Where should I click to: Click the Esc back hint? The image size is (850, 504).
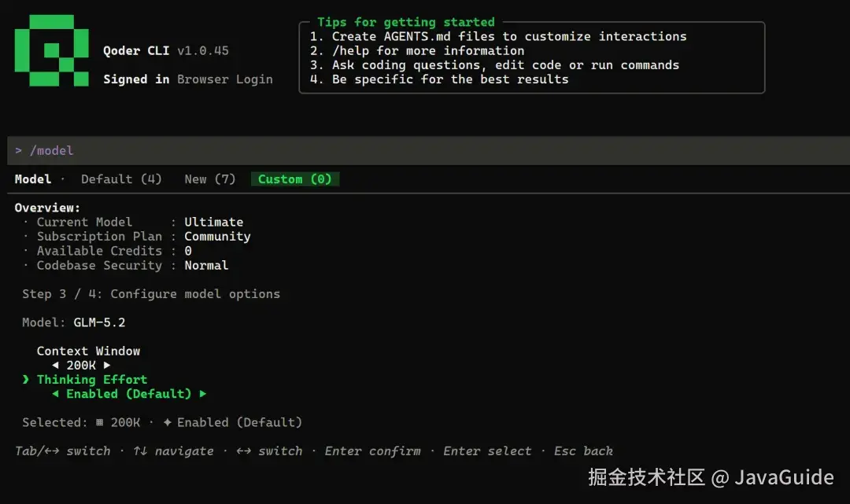point(583,451)
